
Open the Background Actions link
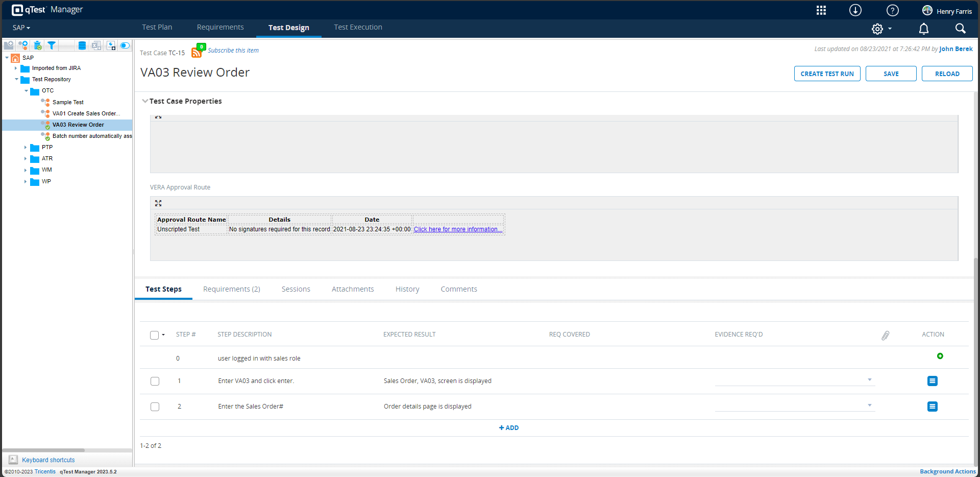click(x=948, y=471)
